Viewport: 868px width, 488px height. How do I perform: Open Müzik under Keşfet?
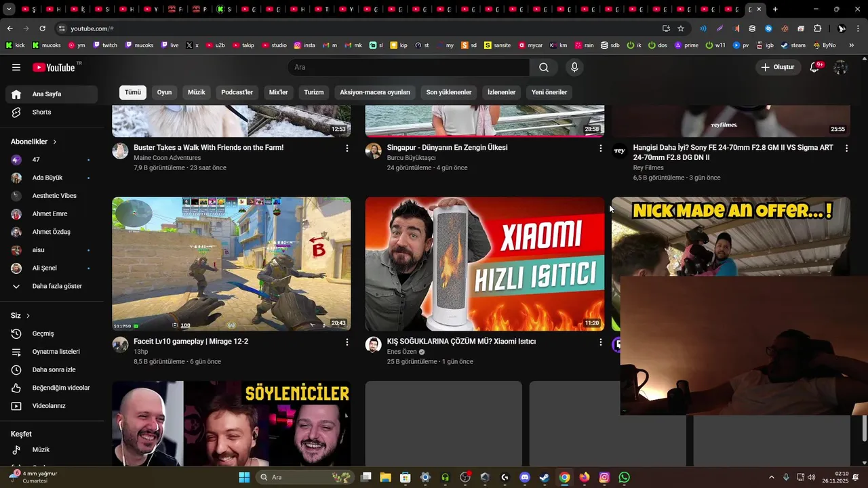[52, 449]
